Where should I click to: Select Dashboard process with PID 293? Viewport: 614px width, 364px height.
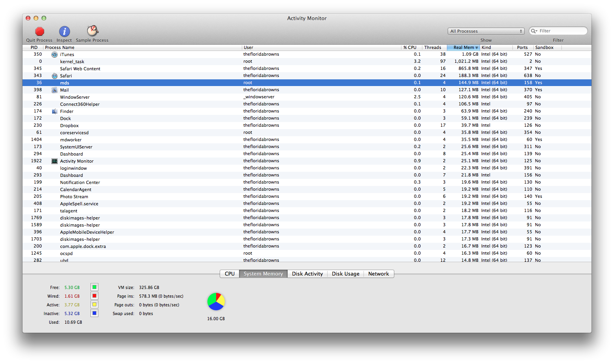pyautogui.click(x=307, y=175)
